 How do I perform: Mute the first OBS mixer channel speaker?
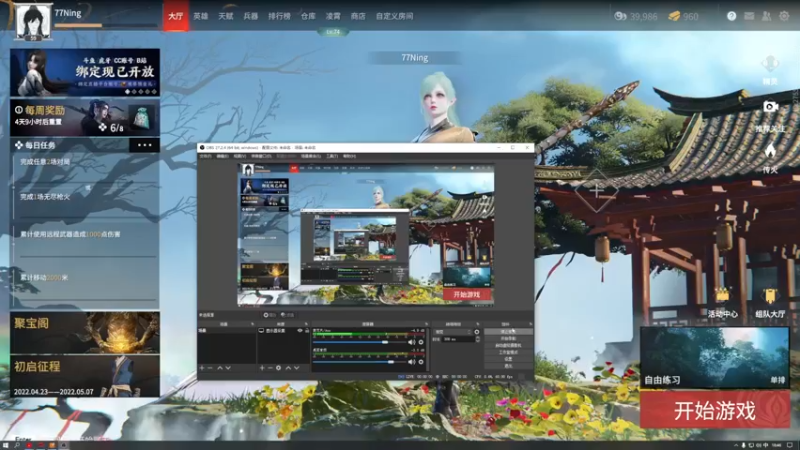coord(412,342)
